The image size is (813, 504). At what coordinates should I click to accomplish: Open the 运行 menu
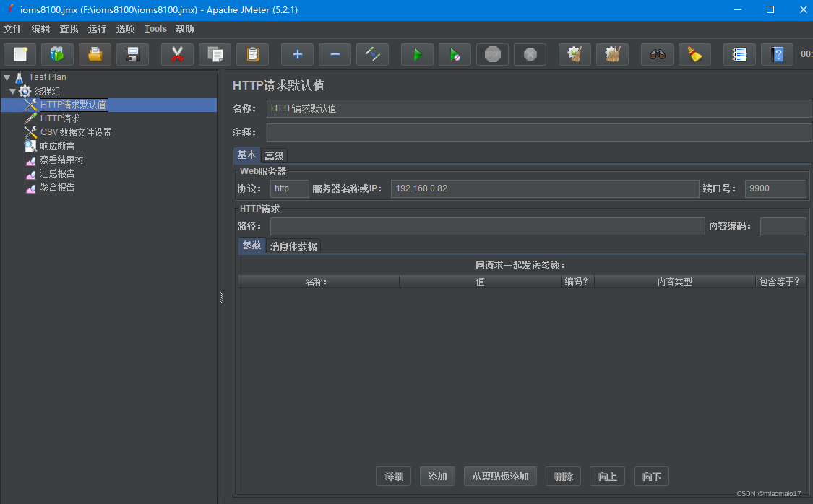point(97,29)
